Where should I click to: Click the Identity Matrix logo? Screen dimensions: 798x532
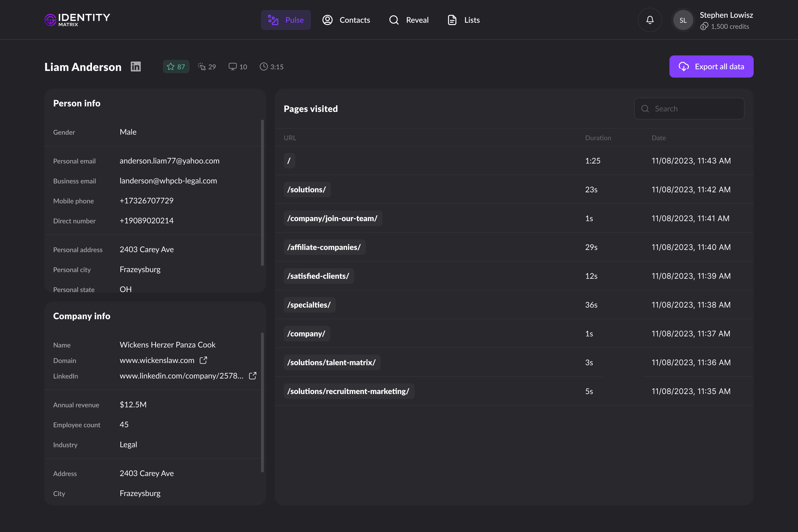[x=77, y=20]
